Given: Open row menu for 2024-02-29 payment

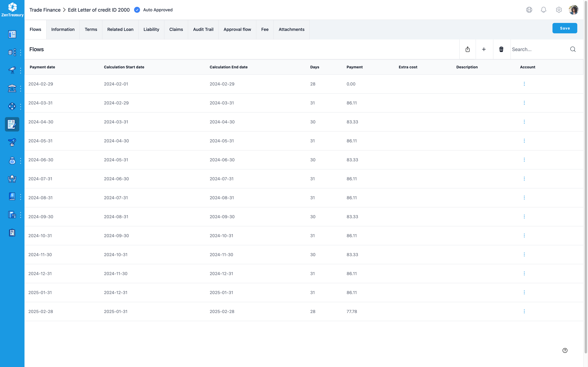Looking at the screenshot, I should (x=524, y=84).
